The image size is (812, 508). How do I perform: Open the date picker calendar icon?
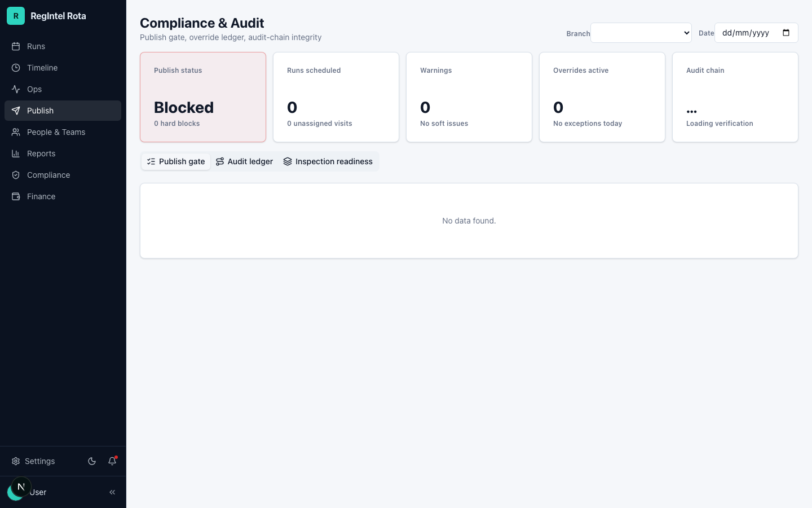pos(786,33)
